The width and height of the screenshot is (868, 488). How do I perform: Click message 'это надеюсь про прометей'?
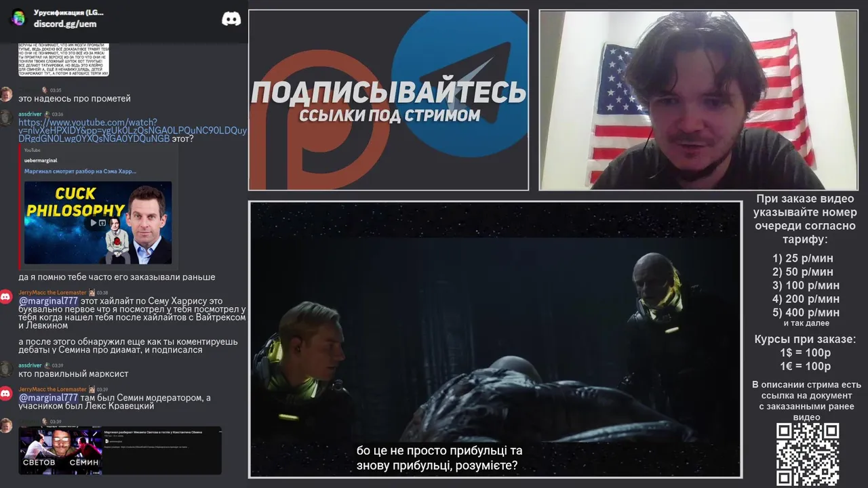(75, 99)
